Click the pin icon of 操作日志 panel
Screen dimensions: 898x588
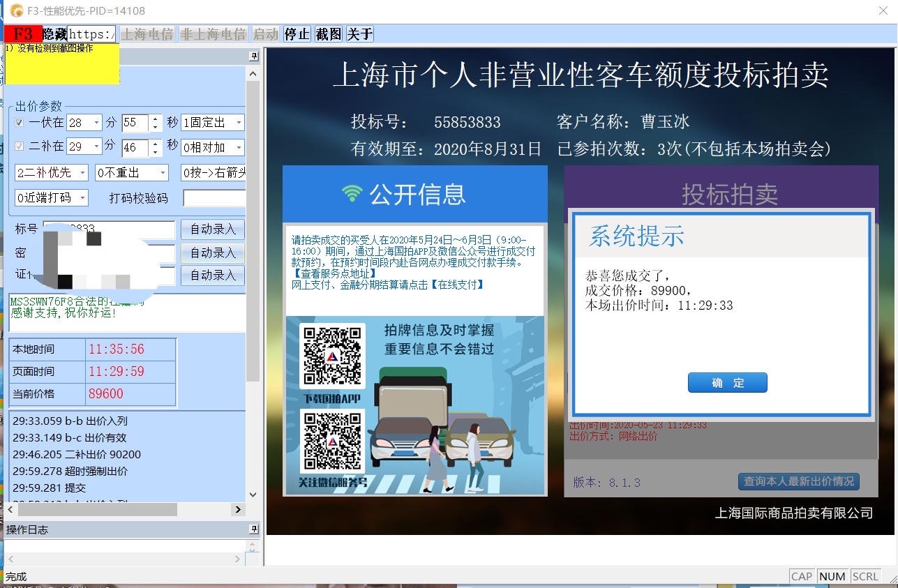click(254, 529)
